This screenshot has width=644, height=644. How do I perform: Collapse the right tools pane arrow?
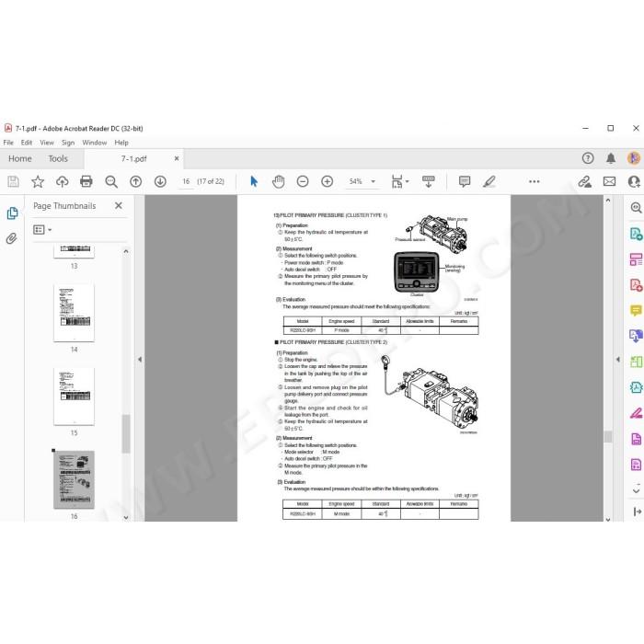[x=618, y=360]
